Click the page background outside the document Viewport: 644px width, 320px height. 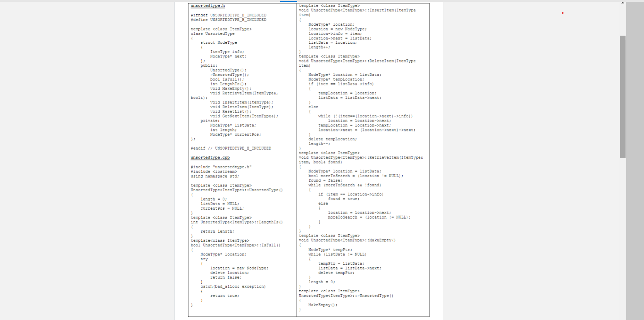point(512,171)
